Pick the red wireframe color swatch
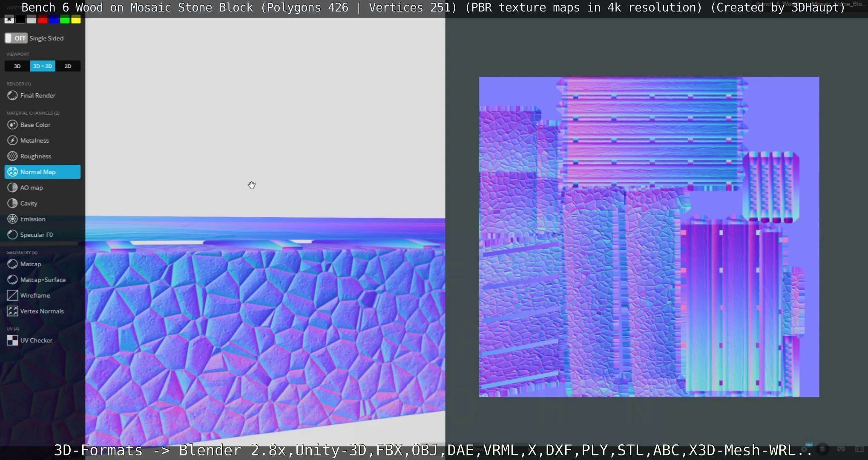The image size is (868, 460). tap(43, 20)
